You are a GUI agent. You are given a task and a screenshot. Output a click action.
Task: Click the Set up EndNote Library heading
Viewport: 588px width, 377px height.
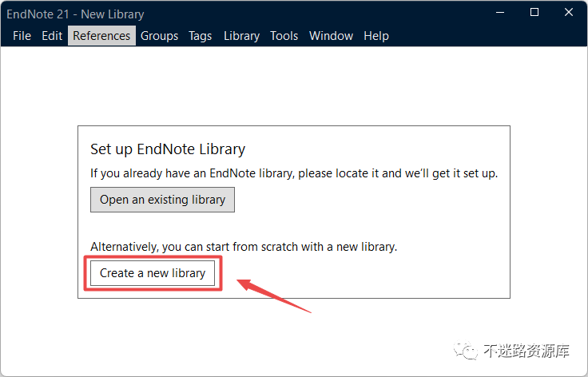(x=168, y=149)
